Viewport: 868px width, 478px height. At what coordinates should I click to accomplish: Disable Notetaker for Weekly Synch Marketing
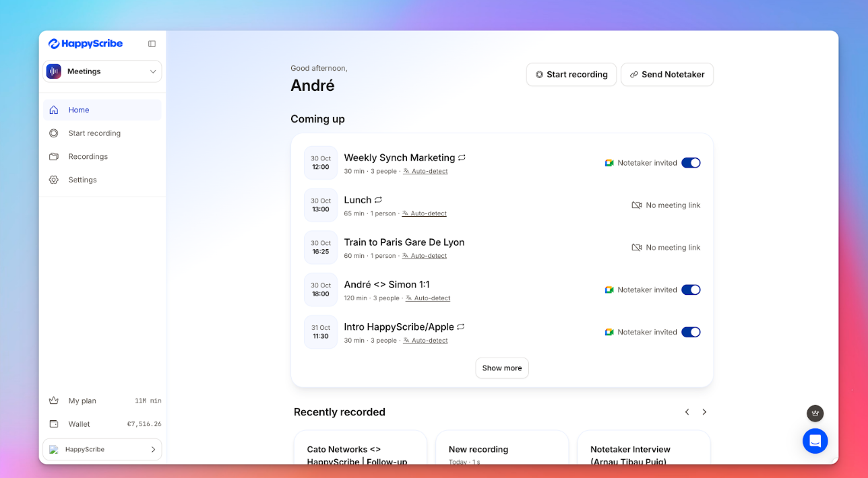[x=691, y=162]
